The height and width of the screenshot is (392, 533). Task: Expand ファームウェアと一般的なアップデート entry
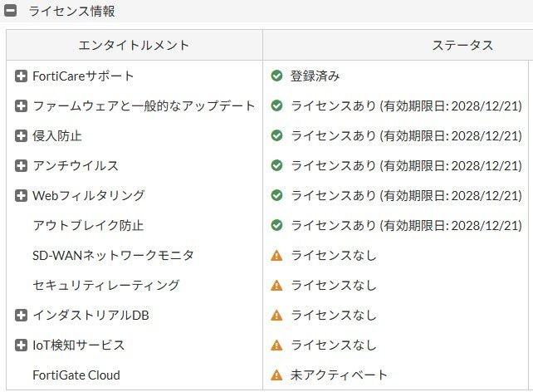(x=22, y=106)
